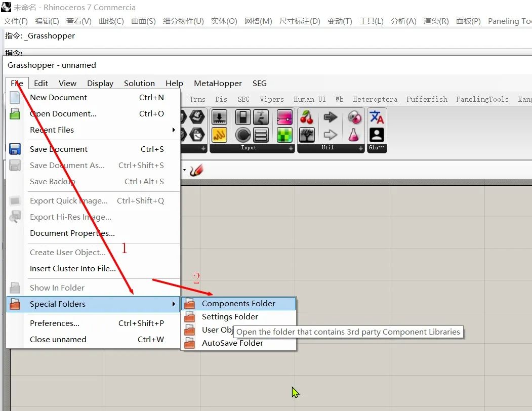Open the Display menu
The image size is (532, 411).
point(100,83)
